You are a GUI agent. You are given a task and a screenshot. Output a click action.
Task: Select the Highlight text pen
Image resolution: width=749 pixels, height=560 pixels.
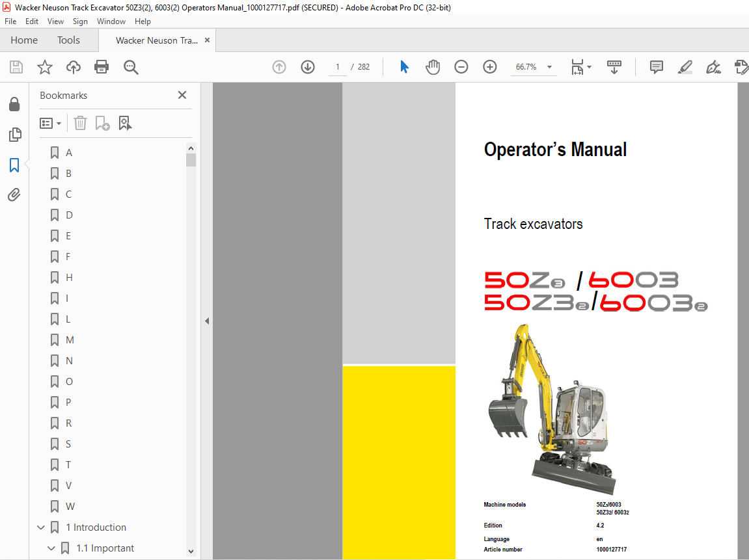[685, 67]
